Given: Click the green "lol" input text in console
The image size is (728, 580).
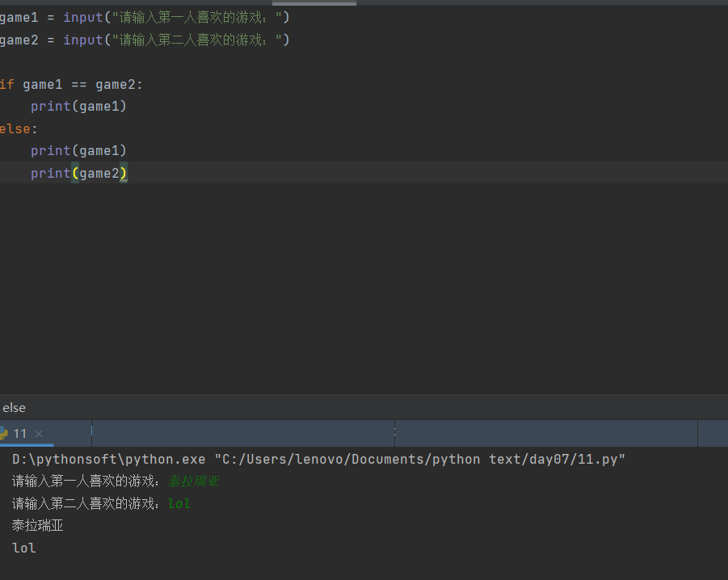Looking at the screenshot, I should (x=179, y=502).
